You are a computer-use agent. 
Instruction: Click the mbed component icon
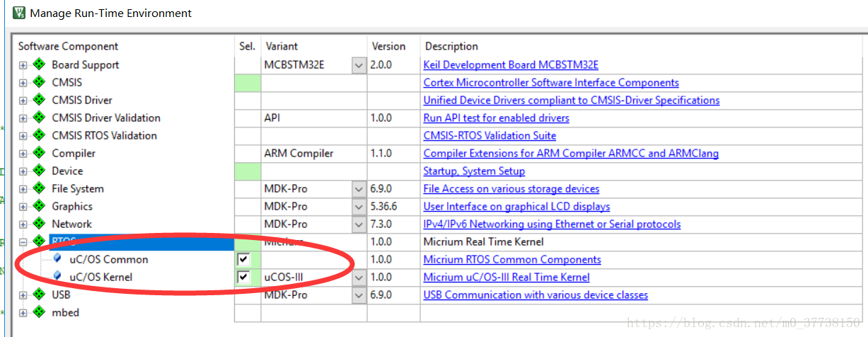[39, 312]
